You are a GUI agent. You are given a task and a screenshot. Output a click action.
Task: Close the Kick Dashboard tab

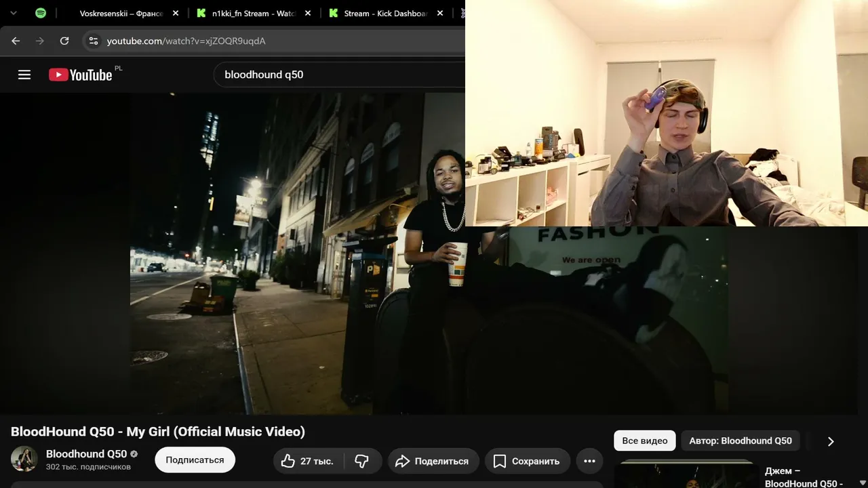[x=439, y=14]
